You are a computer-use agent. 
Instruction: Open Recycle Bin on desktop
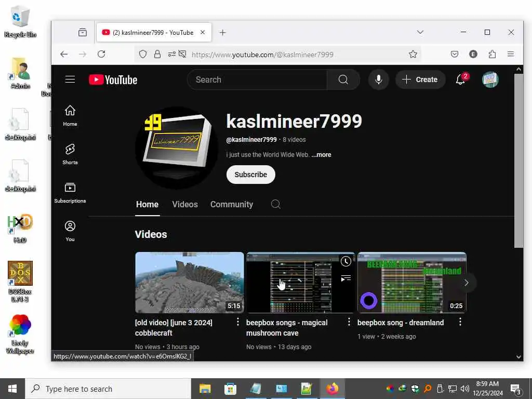point(20,22)
